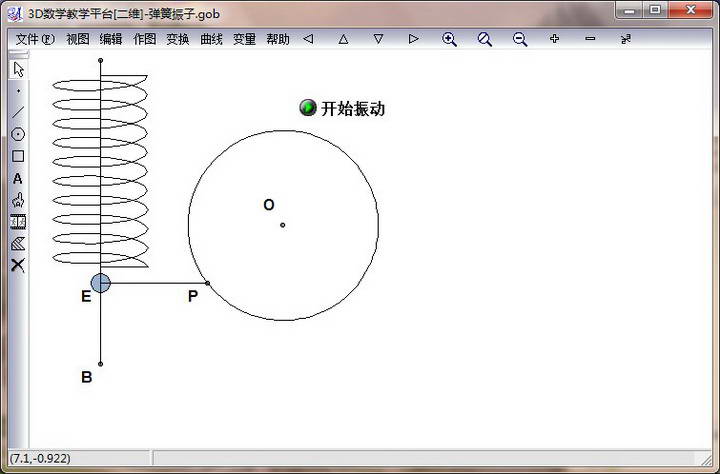Click the zoom reset magnifier
The width and height of the screenshot is (720, 474).
pos(484,39)
